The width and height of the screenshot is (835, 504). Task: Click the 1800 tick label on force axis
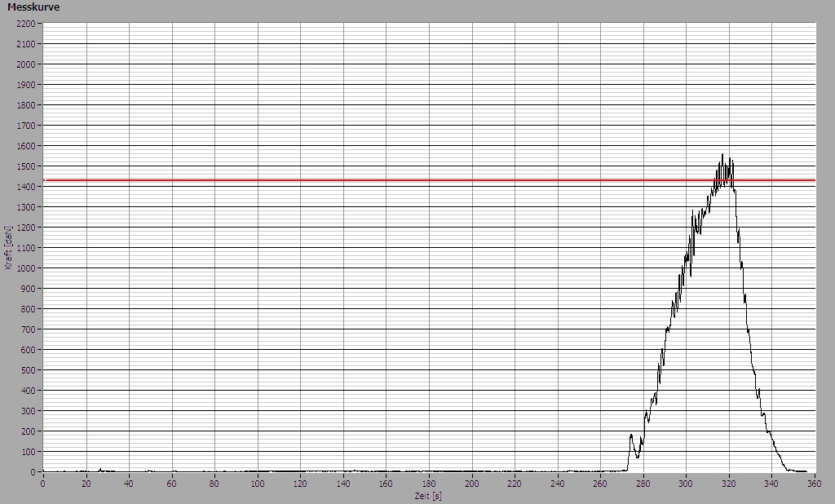25,105
